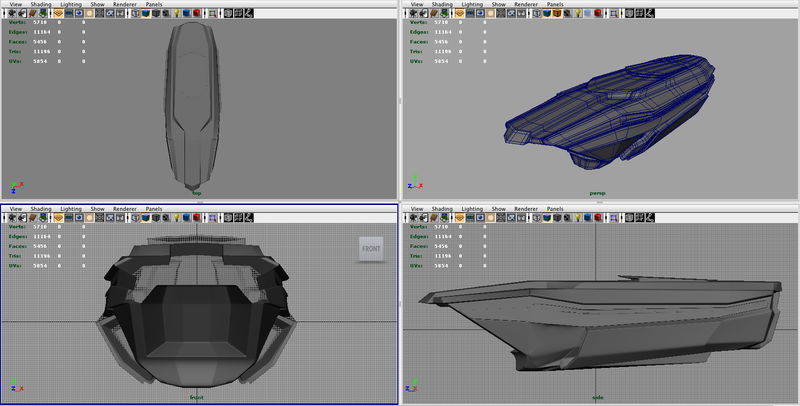This screenshot has width=800, height=406.
Task: Click the wireframe cube icon in side view panel
Action: [x=536, y=217]
